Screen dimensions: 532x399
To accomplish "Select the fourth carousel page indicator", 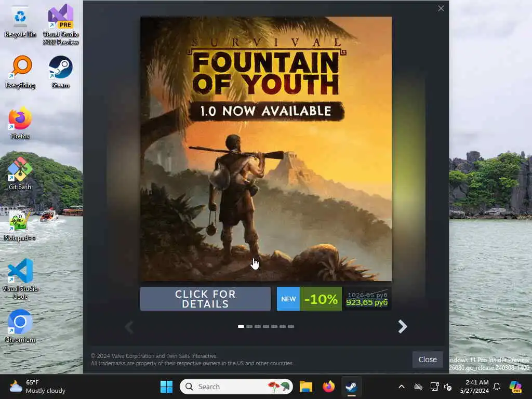I will click(266, 326).
